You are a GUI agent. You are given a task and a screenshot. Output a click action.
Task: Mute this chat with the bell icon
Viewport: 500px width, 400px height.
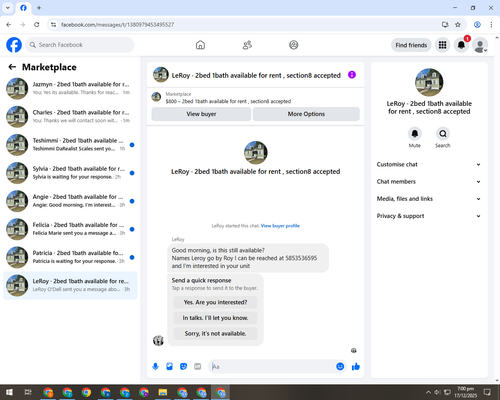(415, 134)
